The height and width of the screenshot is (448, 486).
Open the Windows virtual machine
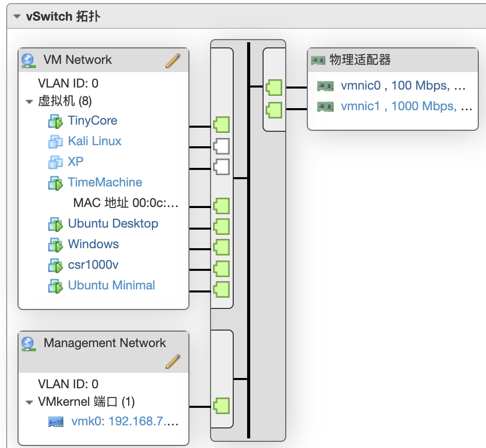(x=94, y=244)
